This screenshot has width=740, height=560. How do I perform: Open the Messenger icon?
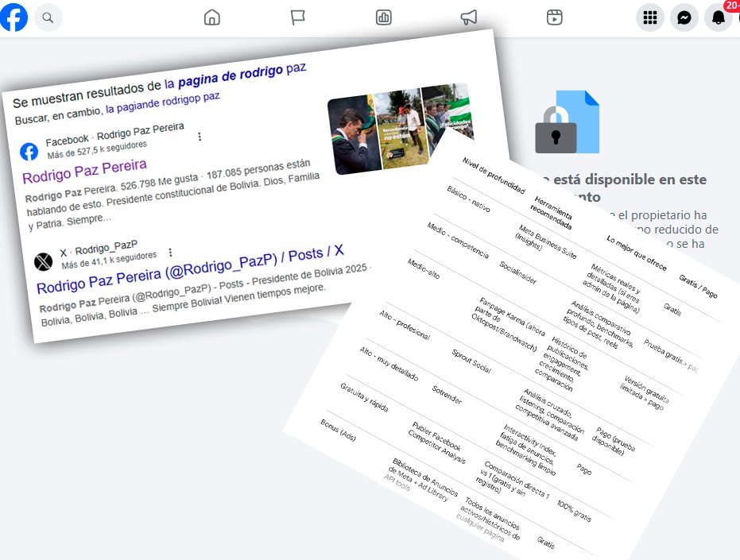point(684,18)
